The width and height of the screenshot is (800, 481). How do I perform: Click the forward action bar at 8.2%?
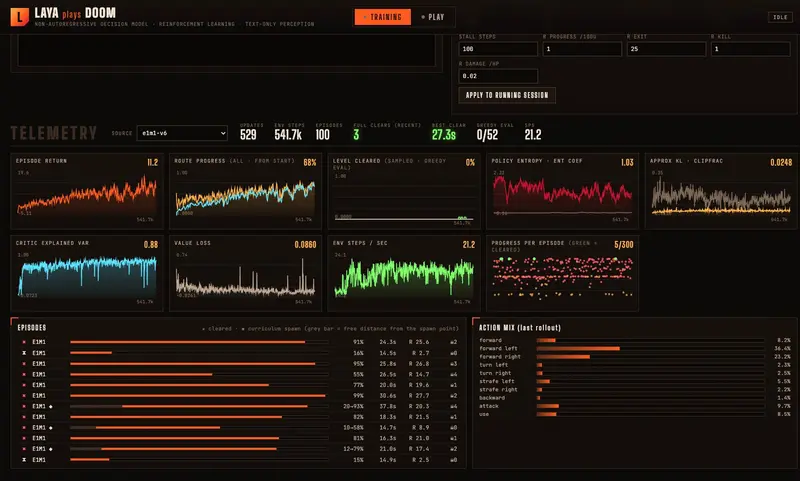tap(651, 340)
